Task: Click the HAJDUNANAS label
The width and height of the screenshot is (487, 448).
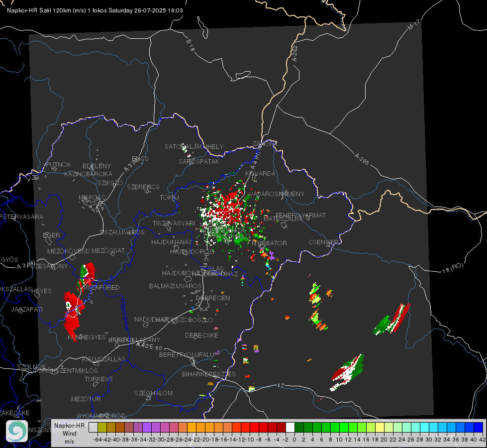Action: point(172,242)
